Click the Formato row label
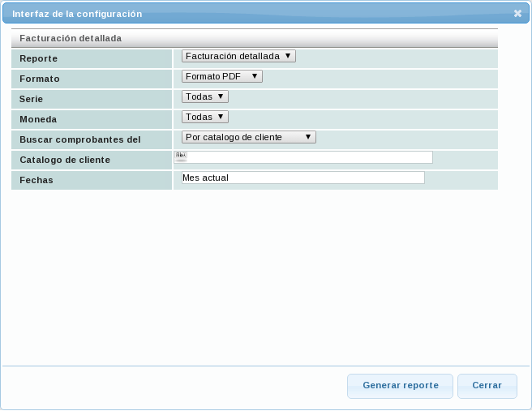Screen dimensions: 532x411 coord(40,79)
